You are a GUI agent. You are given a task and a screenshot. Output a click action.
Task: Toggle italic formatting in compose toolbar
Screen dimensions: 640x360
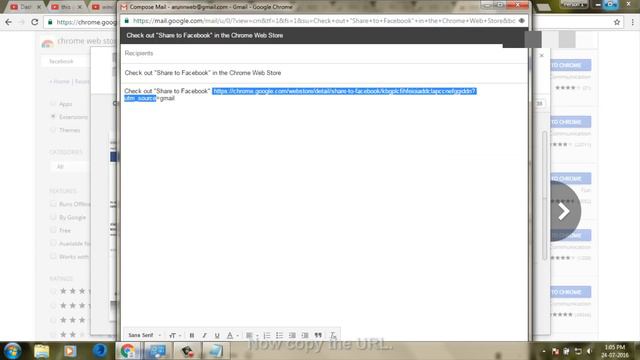pyautogui.click(x=204, y=336)
